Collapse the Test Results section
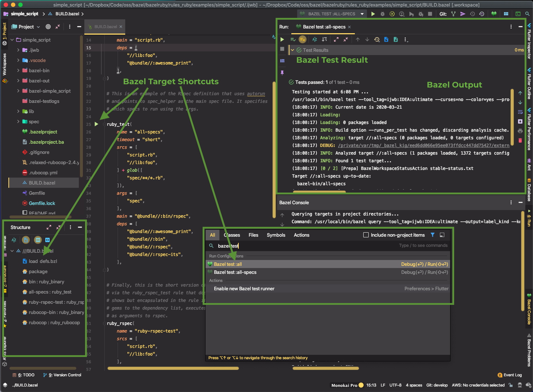The width and height of the screenshot is (533, 392). 292,50
